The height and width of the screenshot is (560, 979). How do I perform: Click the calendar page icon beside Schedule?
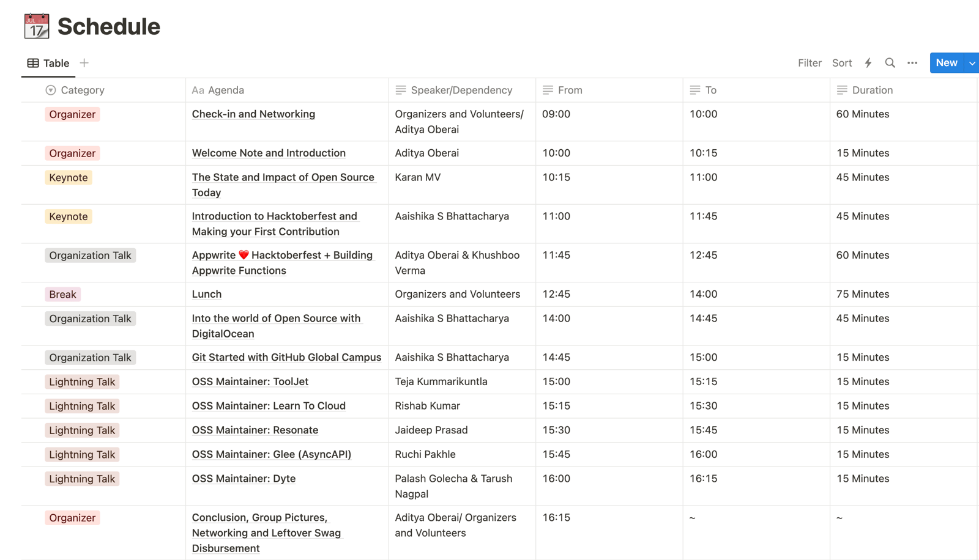[36, 26]
